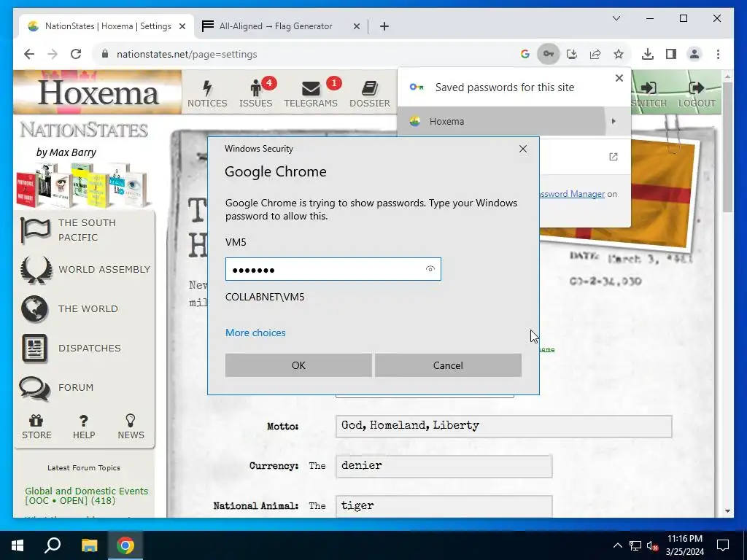747x560 pixels.
Task: Click OK in Windows Security dialog
Action: [x=298, y=365]
